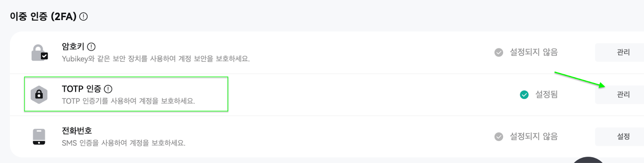Screen dimensions: 644x163
Task: Select the 전화번호 title
Action: click(77, 130)
